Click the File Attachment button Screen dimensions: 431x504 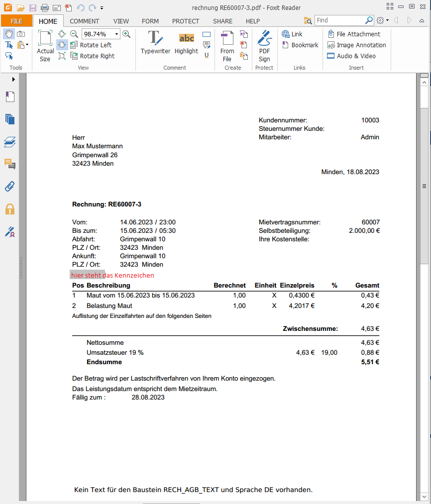click(353, 34)
